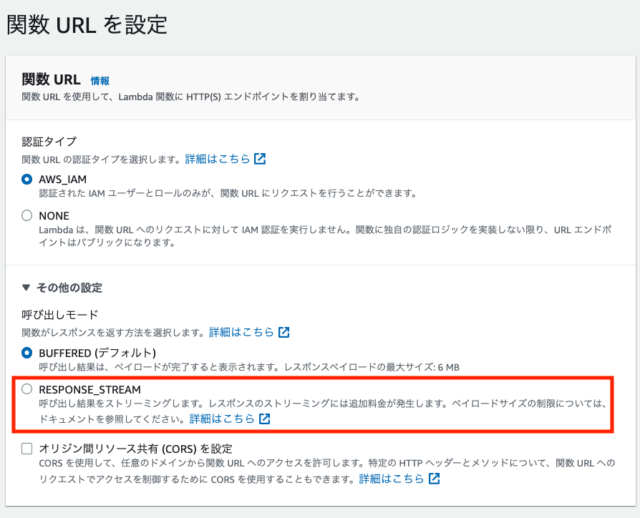Click the description mentioning 最大サイズ: 6 MB

pyautogui.click(x=249, y=367)
